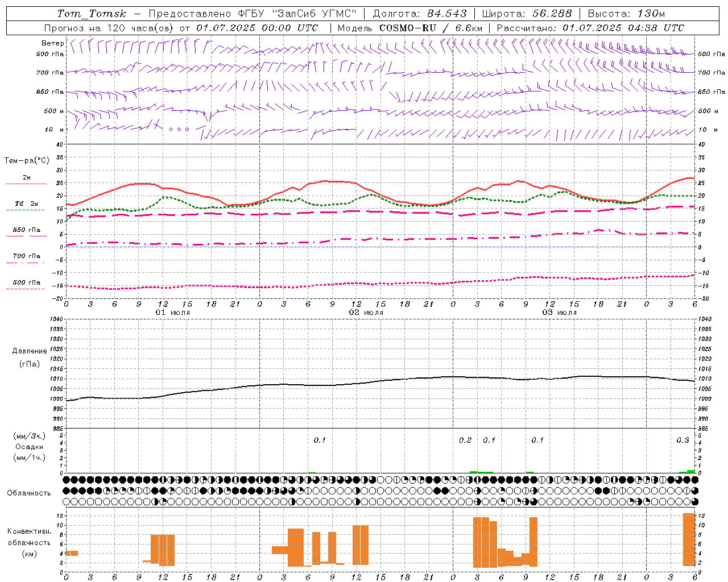Click the 03 июля date label

coord(560,313)
